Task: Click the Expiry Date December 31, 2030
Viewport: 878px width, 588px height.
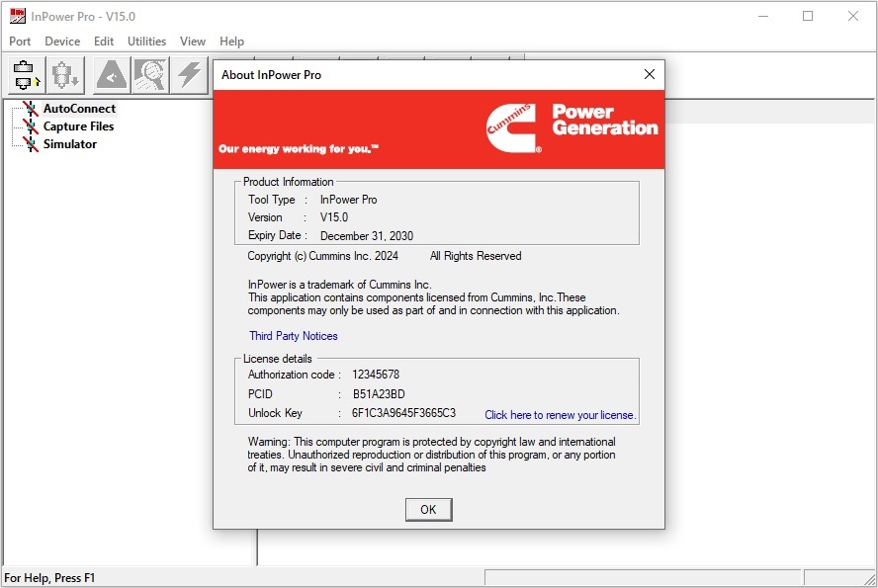Action: [x=367, y=236]
